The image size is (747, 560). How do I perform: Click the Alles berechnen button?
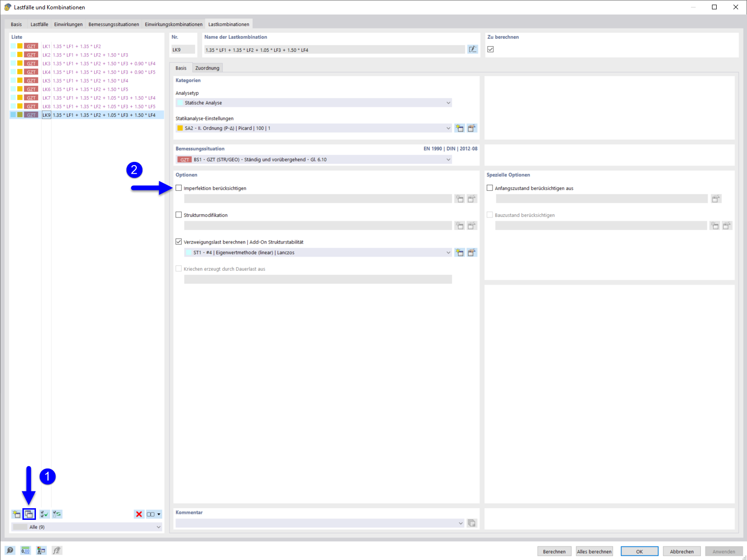[x=594, y=551]
